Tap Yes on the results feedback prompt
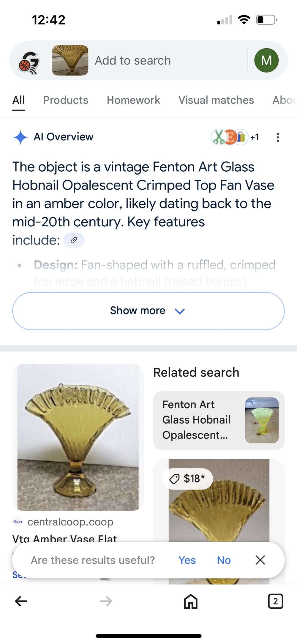This screenshot has width=297, height=644. click(x=187, y=560)
